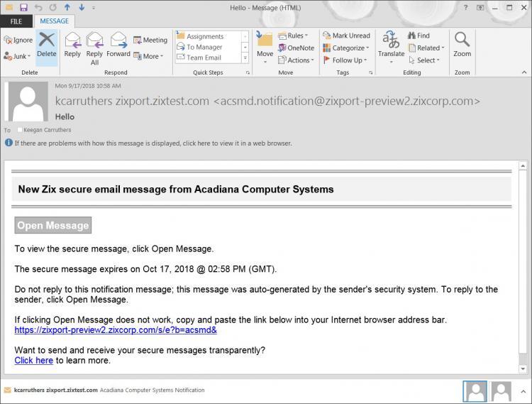Click the Help question mark icon
The image size is (532, 404).
466,7
